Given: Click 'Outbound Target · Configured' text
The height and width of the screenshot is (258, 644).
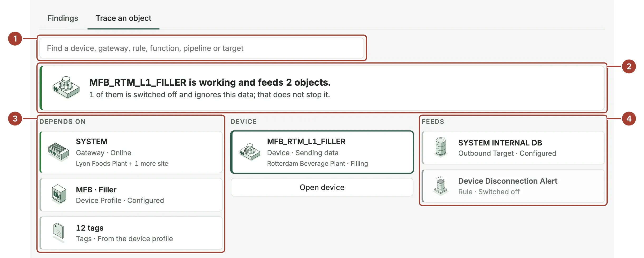Looking at the screenshot, I should click(x=507, y=153).
